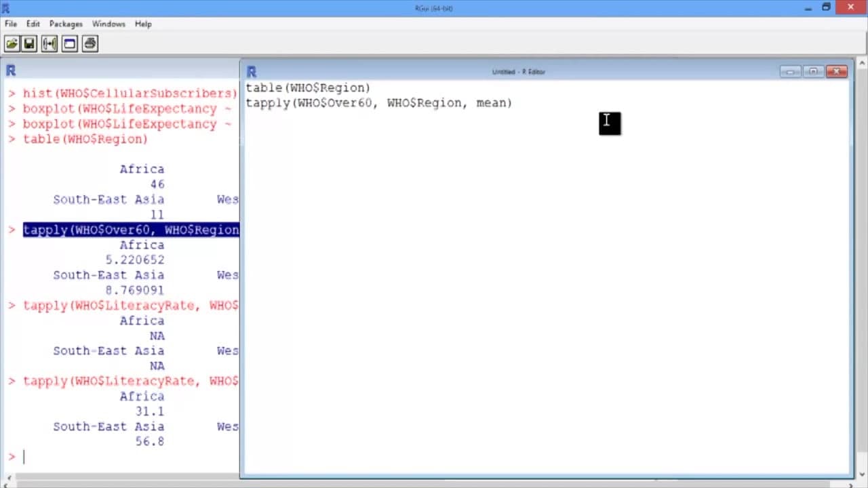Click console command 'table(WHO$Region)'

pyautogui.click(x=85, y=139)
